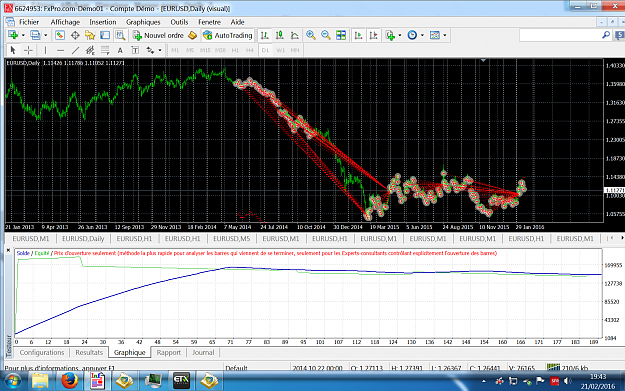Toggle the Strategy Tester magnifier icon
The height and width of the screenshot is (391, 625).
click(120, 35)
